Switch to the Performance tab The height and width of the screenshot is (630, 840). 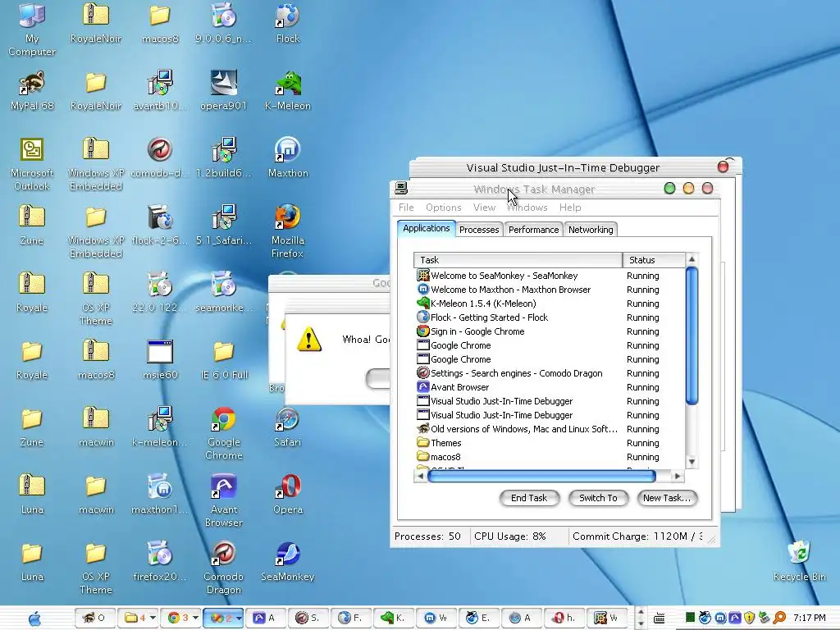(x=533, y=230)
